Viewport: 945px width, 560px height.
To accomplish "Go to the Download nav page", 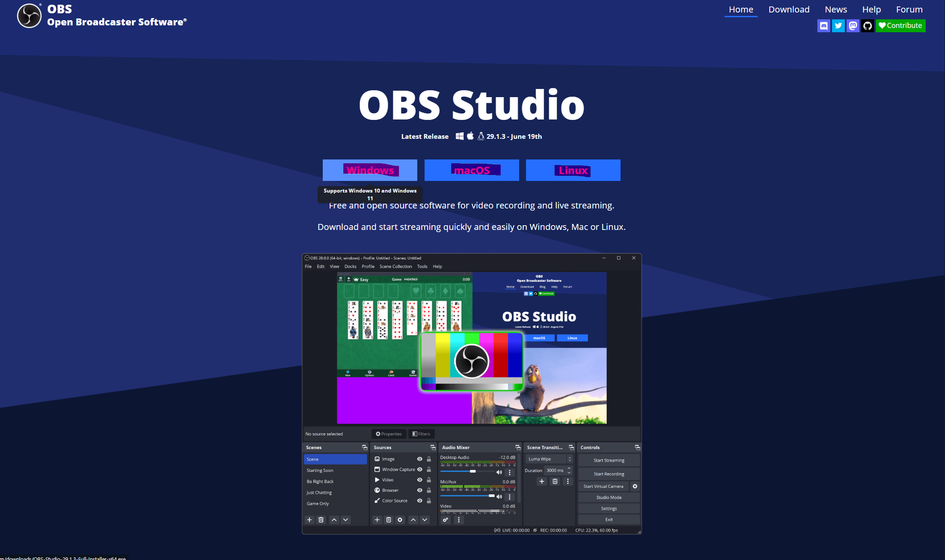I will coord(789,9).
